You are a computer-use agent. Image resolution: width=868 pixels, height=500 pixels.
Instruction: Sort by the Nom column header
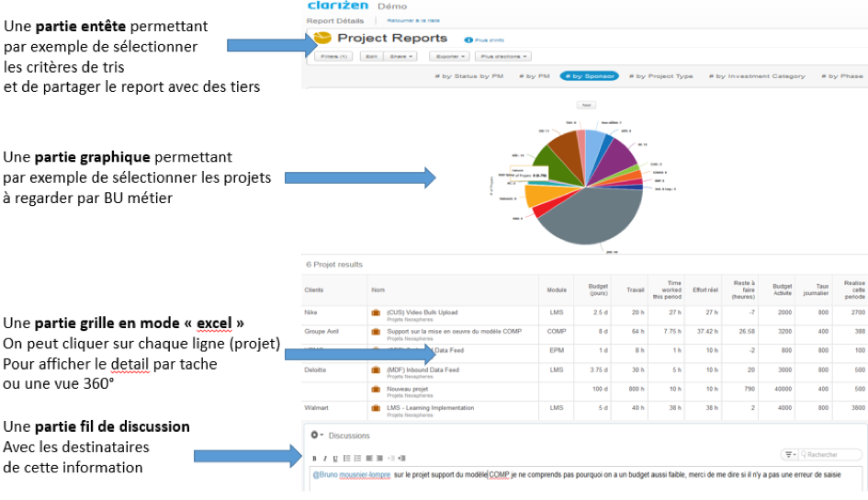coord(378,290)
